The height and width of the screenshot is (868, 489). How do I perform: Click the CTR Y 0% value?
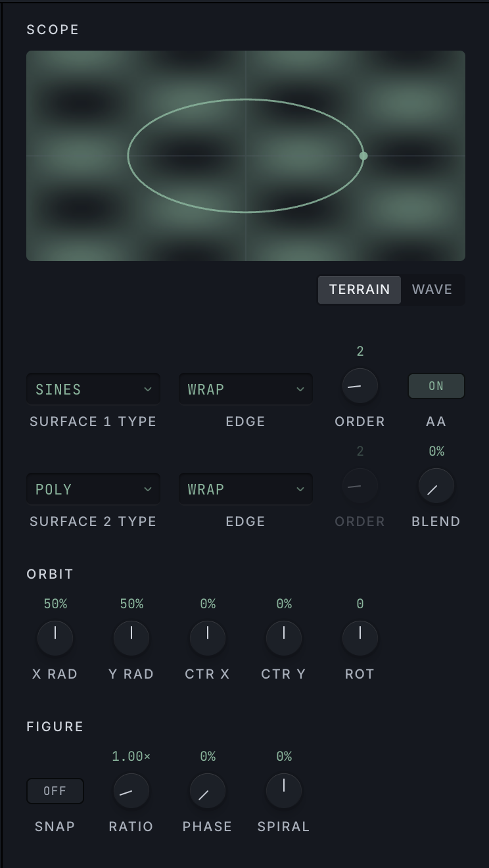tap(284, 604)
